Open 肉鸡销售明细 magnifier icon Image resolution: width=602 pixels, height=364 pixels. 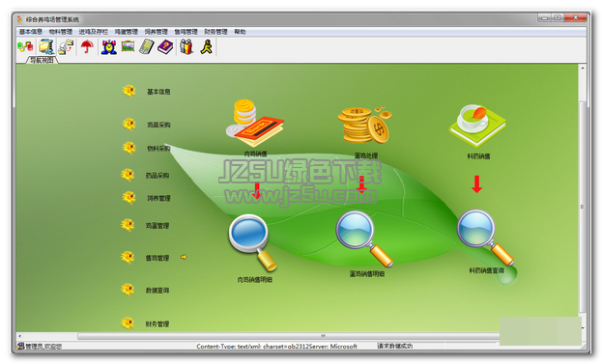click(x=252, y=242)
